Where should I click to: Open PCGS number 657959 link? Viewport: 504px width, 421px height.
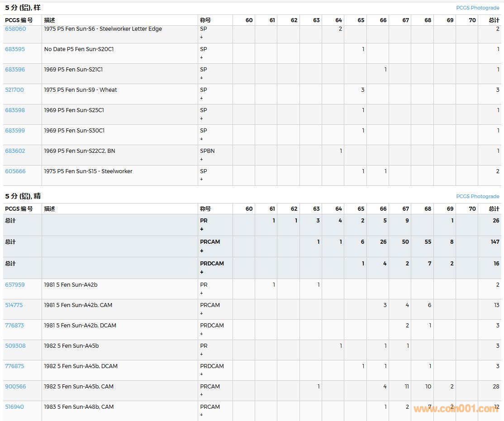15,285
